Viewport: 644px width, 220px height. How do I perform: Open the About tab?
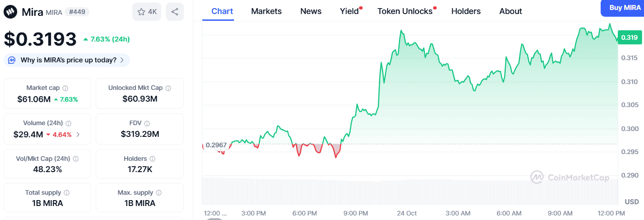click(510, 11)
